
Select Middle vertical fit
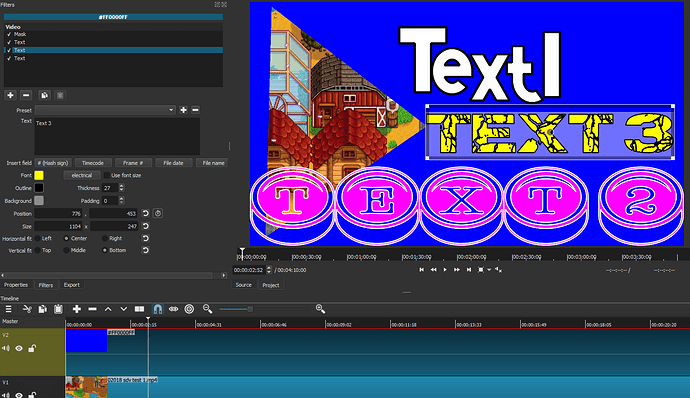tap(66, 250)
